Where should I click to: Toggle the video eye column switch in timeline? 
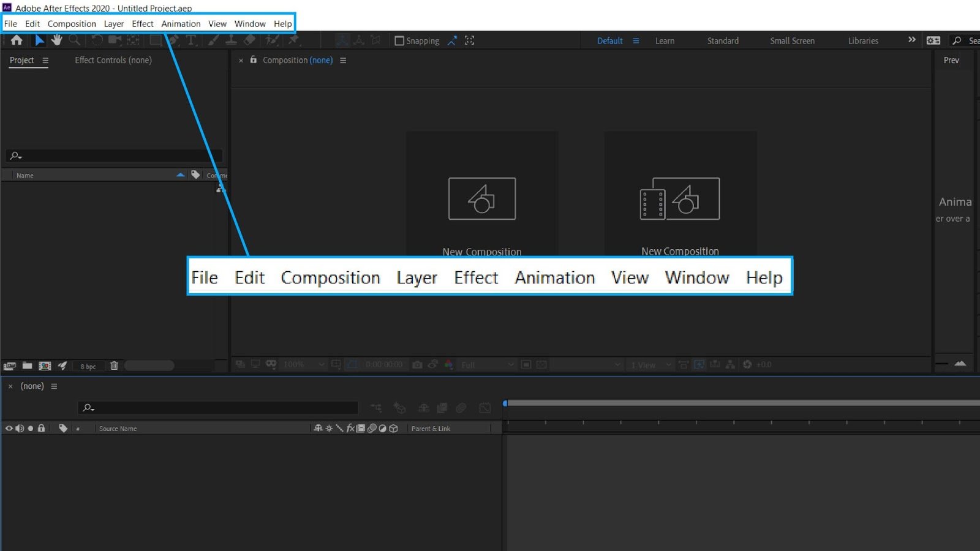pyautogui.click(x=9, y=429)
